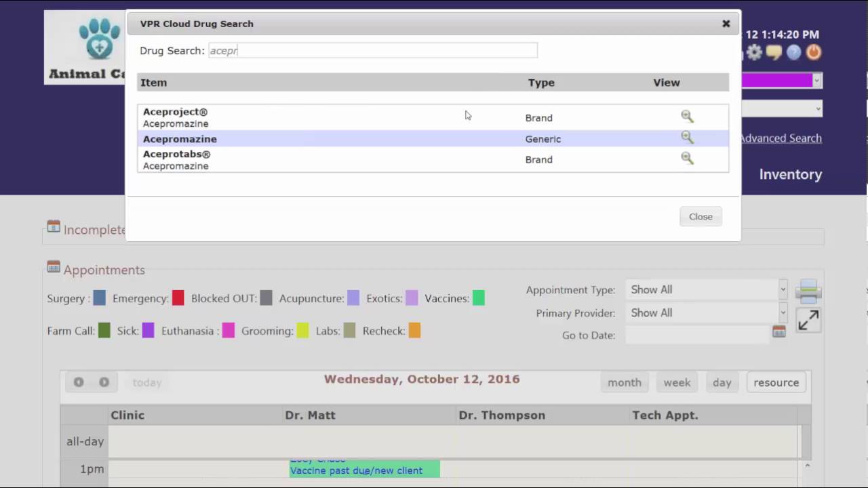Viewport: 868px width, 488px height.
Task: Click the Close button in the drug search dialog
Action: 701,216
